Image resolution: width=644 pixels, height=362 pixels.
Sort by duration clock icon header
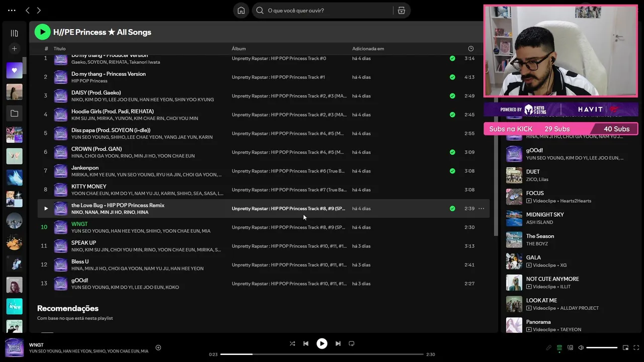[471, 49]
